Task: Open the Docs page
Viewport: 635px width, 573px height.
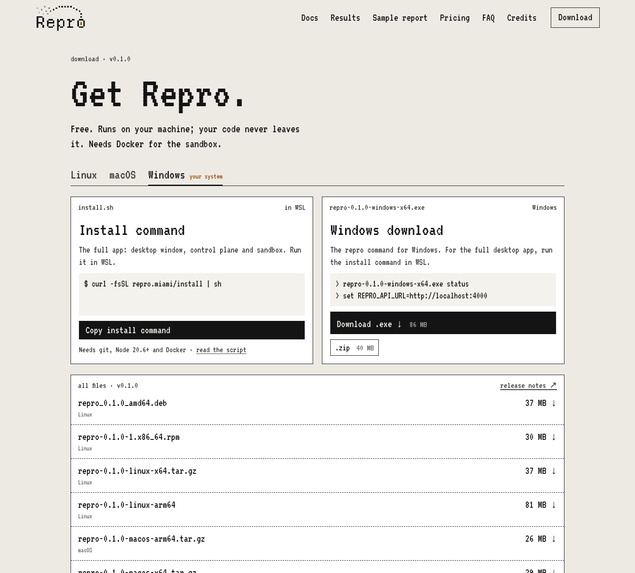Action: (x=309, y=18)
